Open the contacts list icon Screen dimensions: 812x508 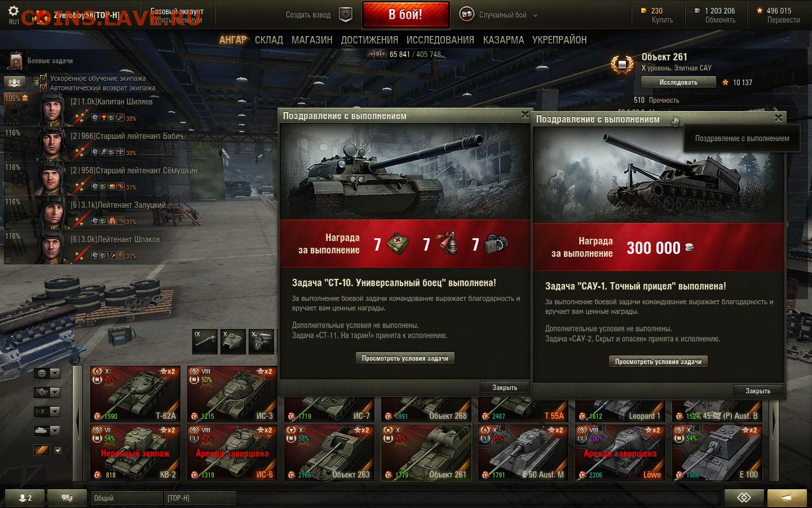(24, 498)
